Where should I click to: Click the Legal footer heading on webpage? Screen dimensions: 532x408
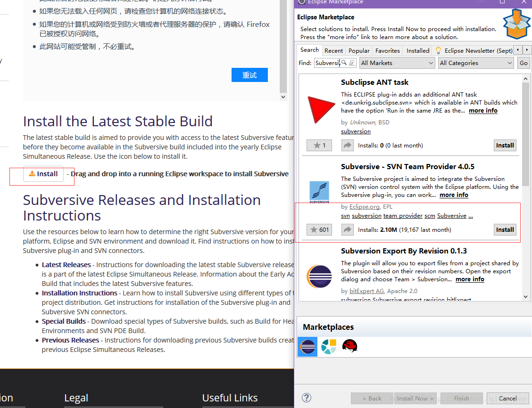pyautogui.click(x=76, y=398)
